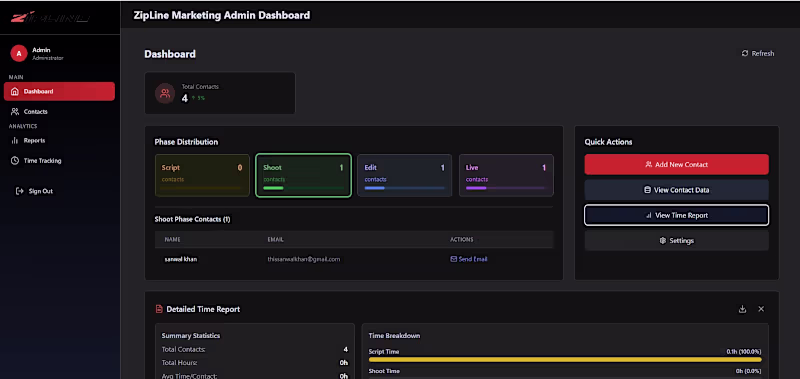Screen dimensions: 800x379
Task: Click the Admin avatar circle
Action: [19, 53]
